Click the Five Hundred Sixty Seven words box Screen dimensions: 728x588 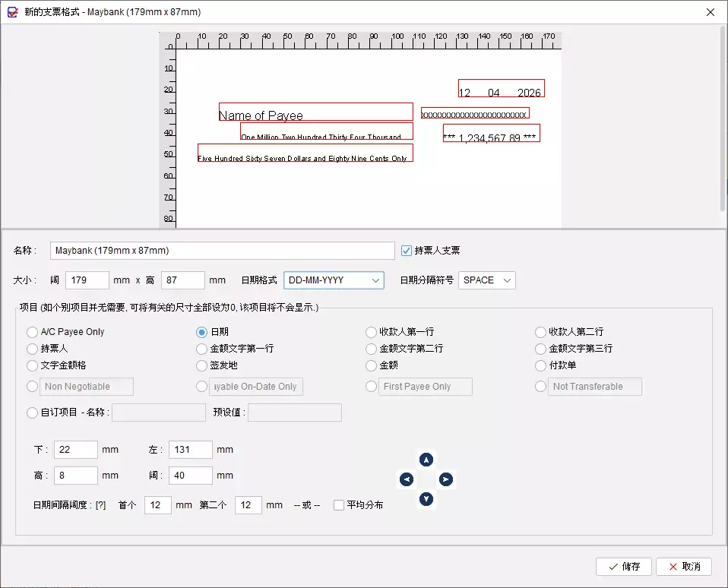(305, 153)
